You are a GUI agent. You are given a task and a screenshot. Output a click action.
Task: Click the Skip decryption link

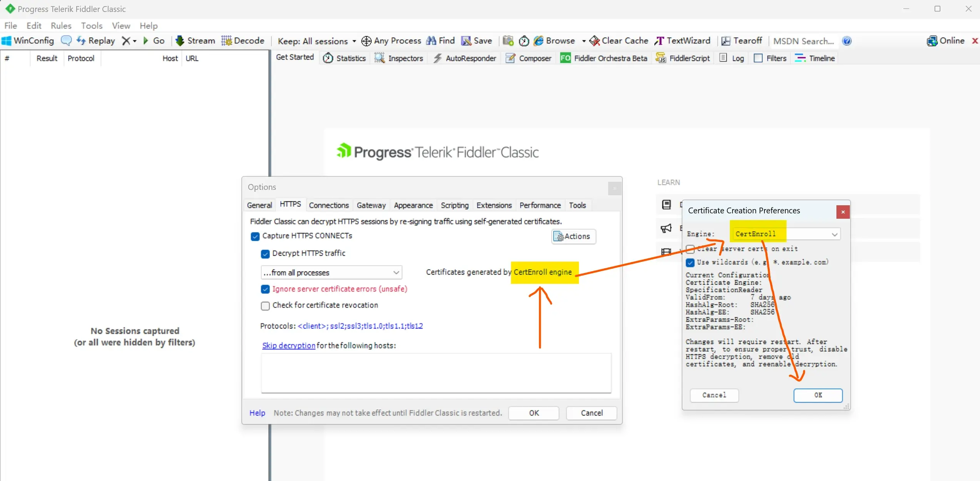point(288,345)
